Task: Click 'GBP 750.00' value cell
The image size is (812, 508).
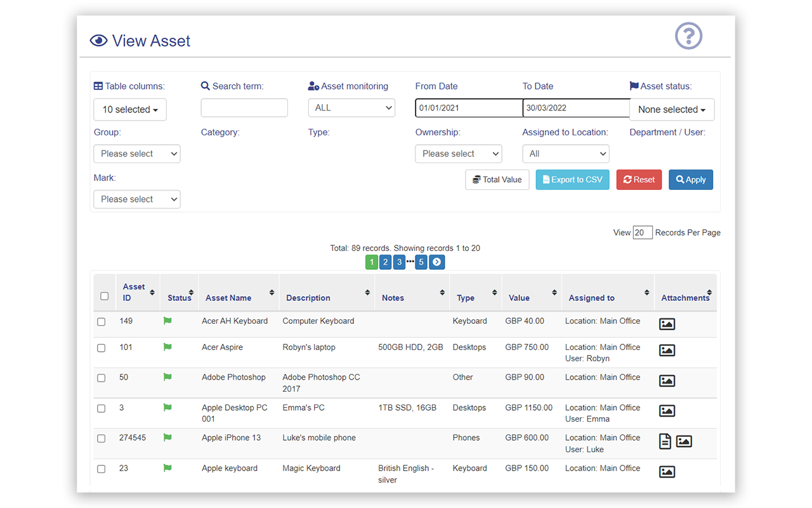Action: tap(527, 347)
